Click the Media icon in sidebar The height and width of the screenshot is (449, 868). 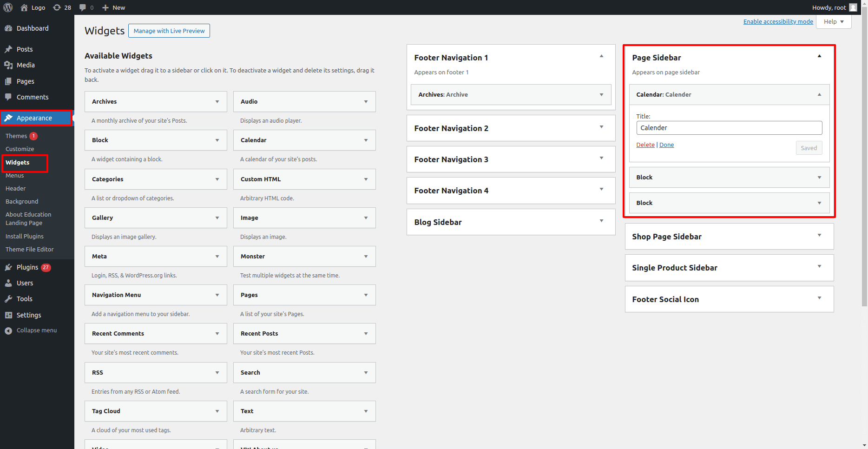[x=8, y=65]
